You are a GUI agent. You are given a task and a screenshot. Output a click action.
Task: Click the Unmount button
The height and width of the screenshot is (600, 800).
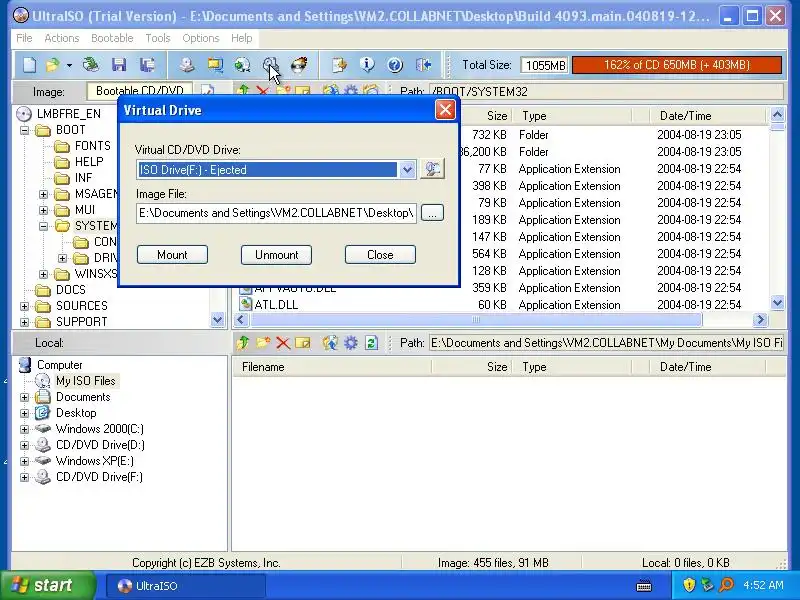point(277,255)
